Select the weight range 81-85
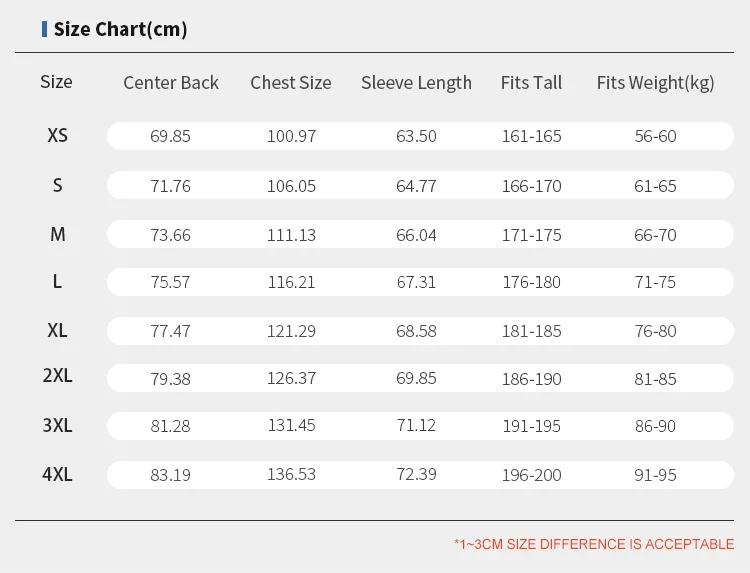 655,380
